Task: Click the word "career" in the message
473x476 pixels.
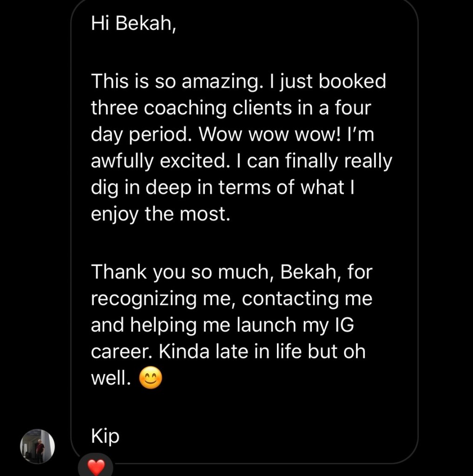Action: point(121,352)
